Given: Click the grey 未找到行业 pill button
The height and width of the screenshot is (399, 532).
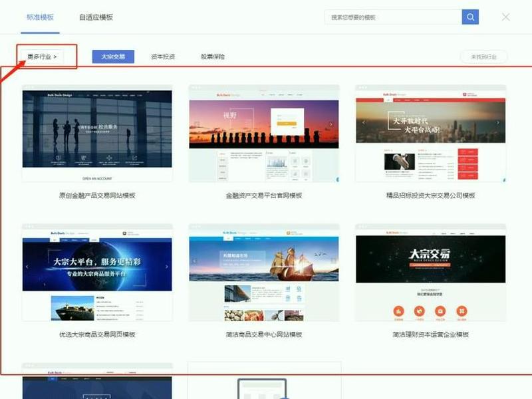Looking at the screenshot, I should pyautogui.click(x=483, y=57).
